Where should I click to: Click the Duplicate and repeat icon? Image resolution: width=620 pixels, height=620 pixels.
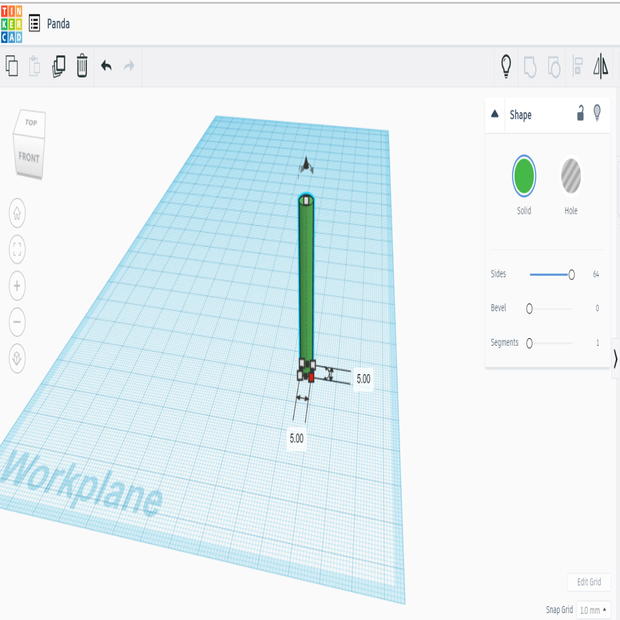tap(58, 67)
